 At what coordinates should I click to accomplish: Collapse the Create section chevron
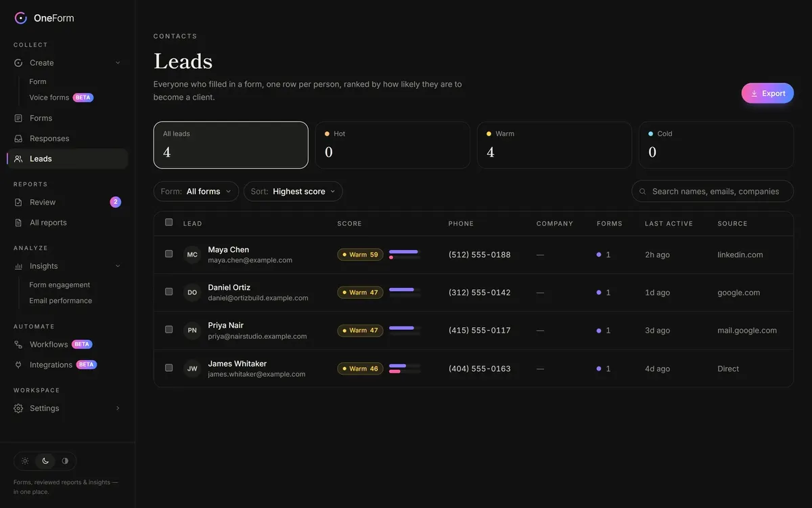pyautogui.click(x=118, y=63)
